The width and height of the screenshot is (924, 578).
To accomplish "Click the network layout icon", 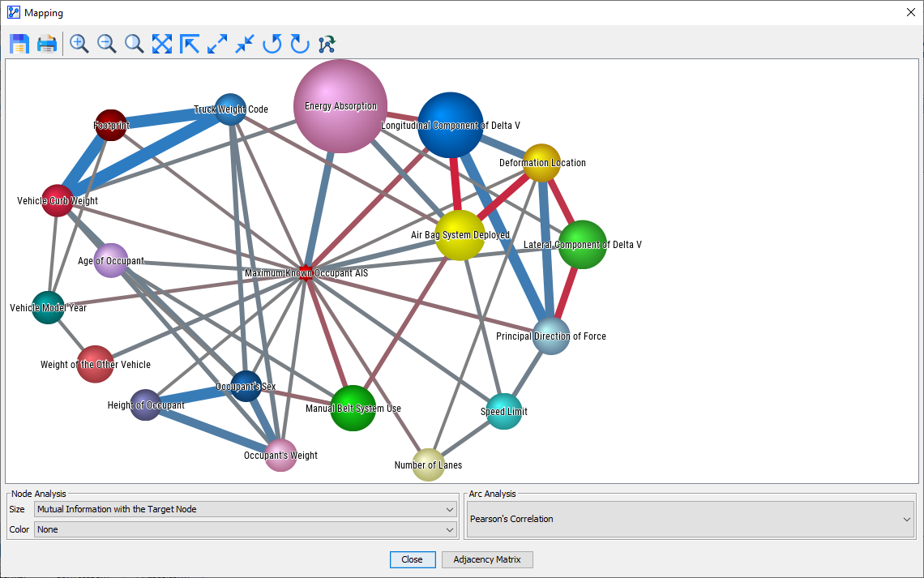I will coord(327,44).
